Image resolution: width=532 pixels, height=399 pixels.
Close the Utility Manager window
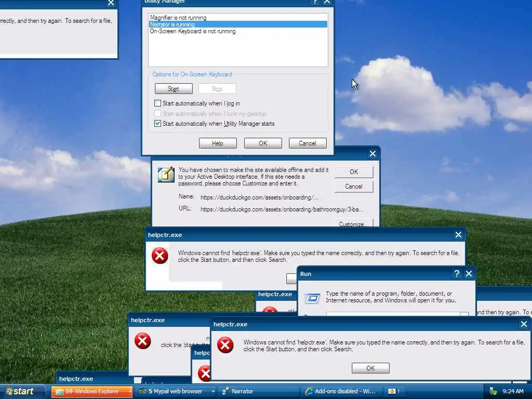pos(327,2)
